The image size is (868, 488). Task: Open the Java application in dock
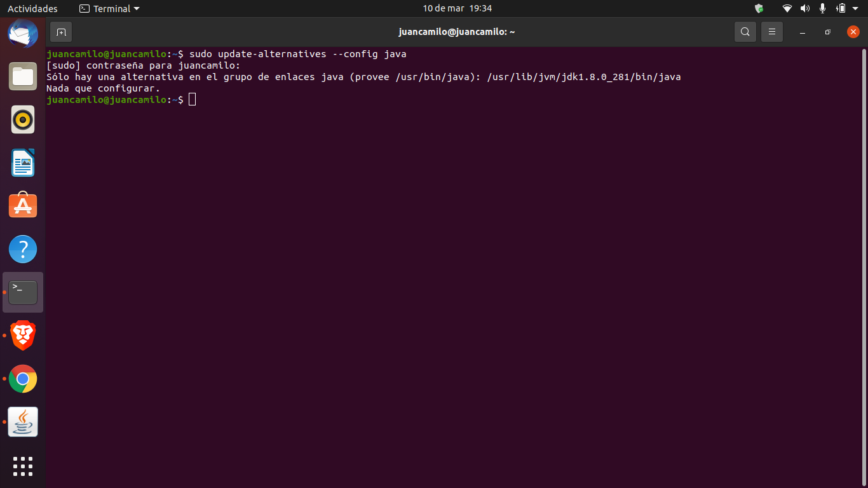point(23,422)
